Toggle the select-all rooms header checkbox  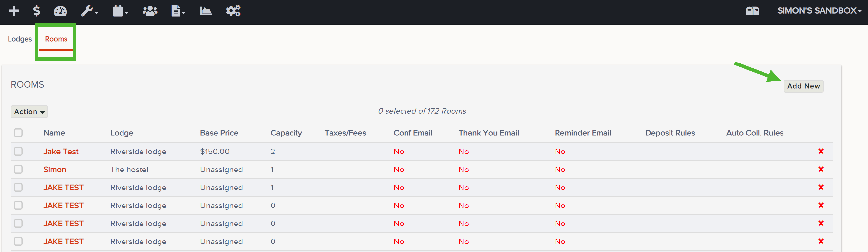18,133
